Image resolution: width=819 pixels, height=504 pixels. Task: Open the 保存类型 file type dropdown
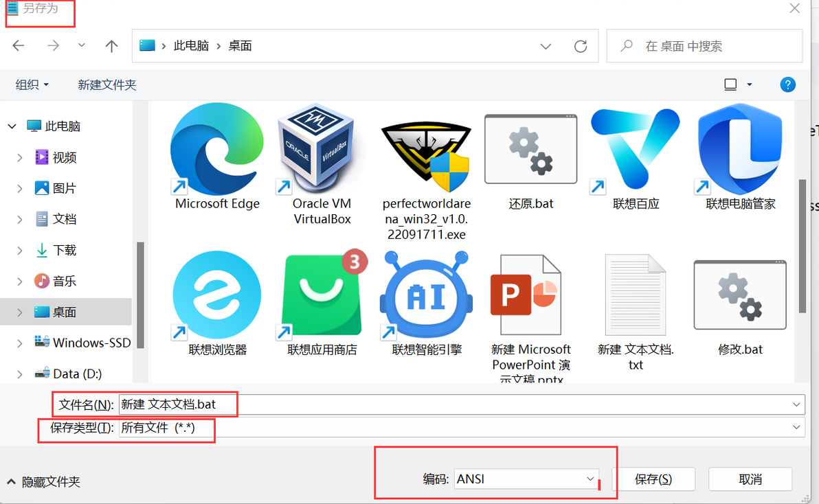(796, 427)
